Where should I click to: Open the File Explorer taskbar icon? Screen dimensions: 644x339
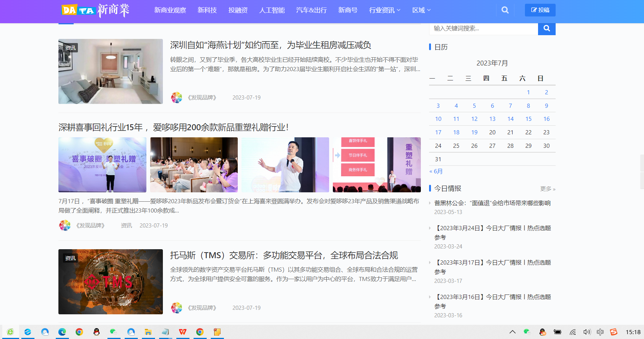pyautogui.click(x=148, y=332)
